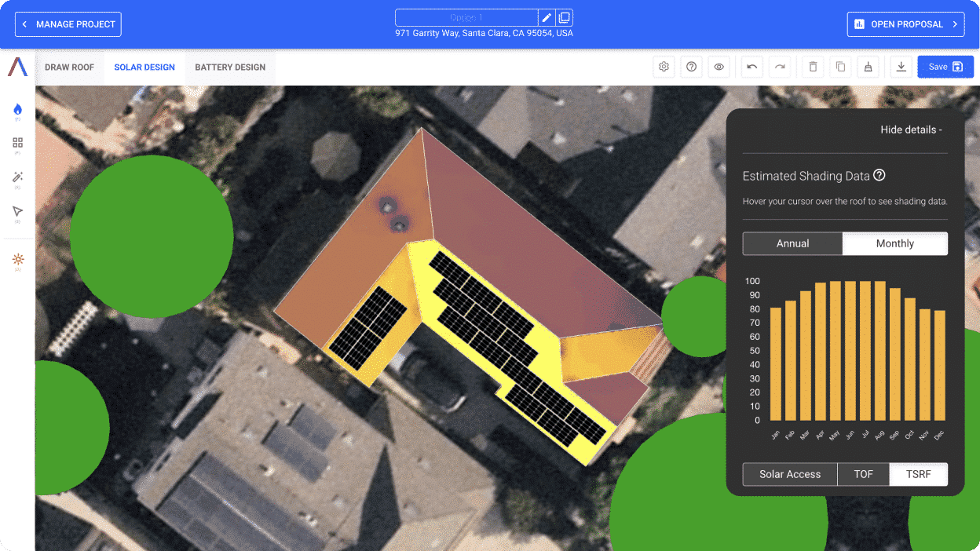Viewport: 980px width, 551px height.
Task: Click the address text 971 Garrity Way
Action: click(x=484, y=34)
